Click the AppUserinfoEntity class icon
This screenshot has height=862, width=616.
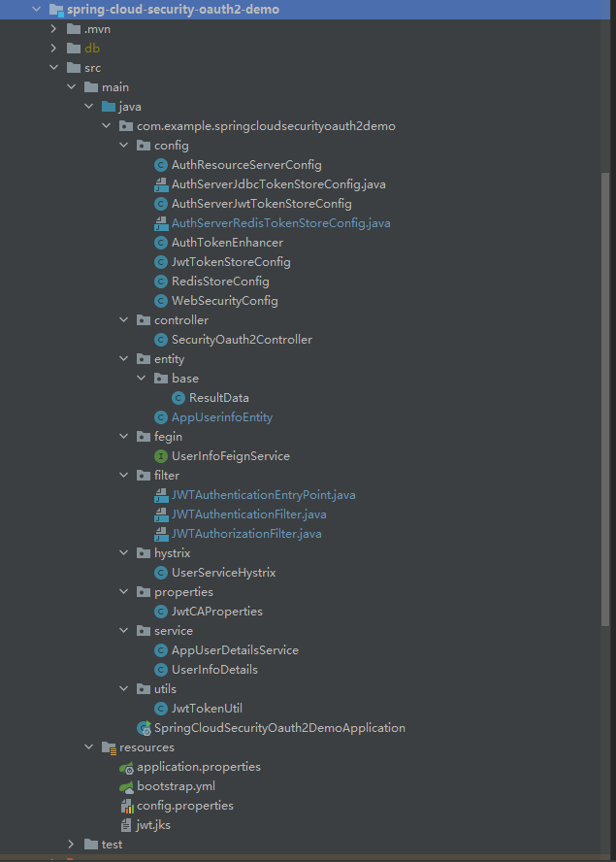(x=160, y=417)
